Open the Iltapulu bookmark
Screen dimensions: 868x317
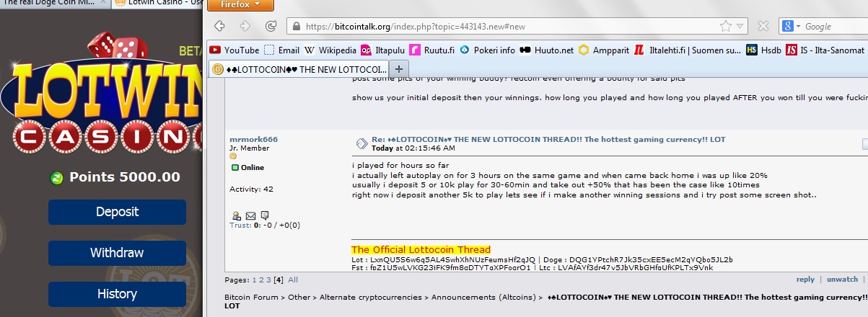click(x=382, y=50)
